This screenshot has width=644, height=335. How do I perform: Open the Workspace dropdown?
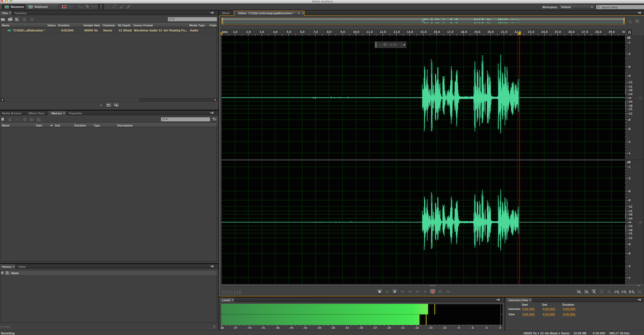[576, 7]
